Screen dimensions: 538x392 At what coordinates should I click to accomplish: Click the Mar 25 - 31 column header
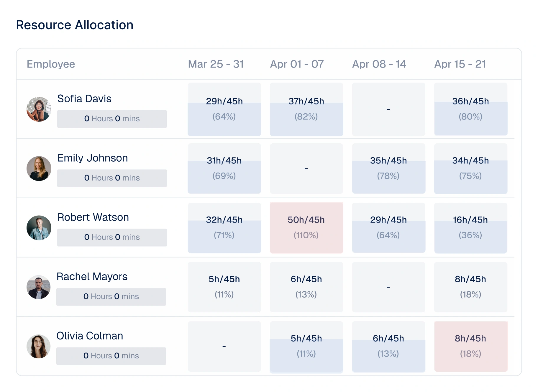pos(216,64)
